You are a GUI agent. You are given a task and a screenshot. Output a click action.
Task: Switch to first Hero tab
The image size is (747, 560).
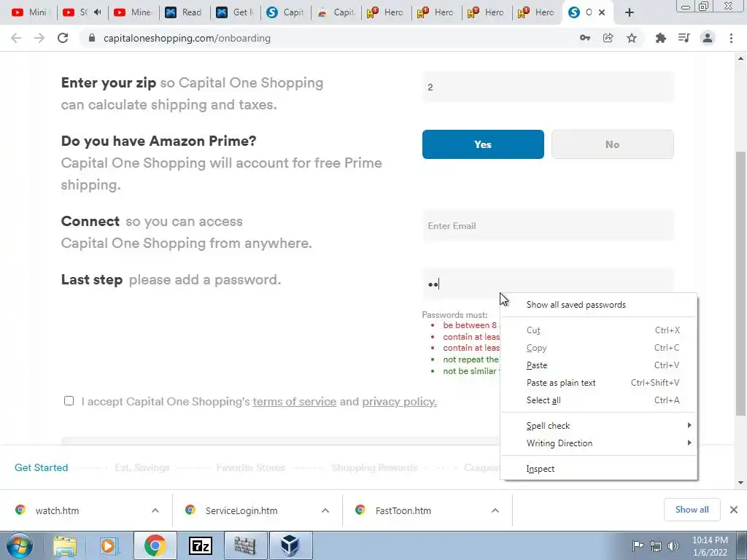tap(385, 12)
